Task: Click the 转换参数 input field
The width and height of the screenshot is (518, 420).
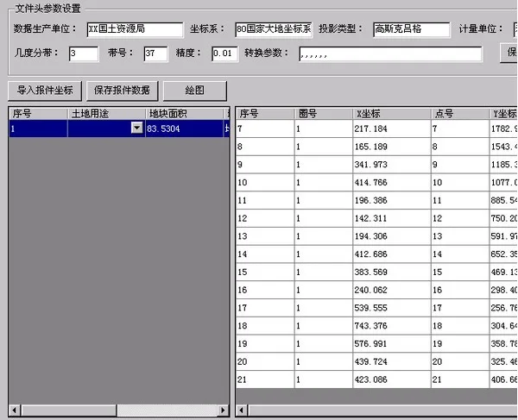Action: [x=390, y=54]
